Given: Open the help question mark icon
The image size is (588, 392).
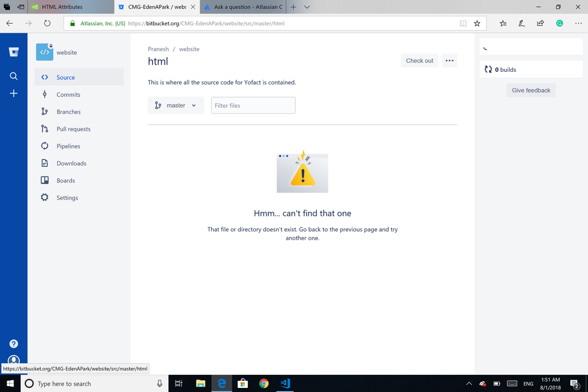Looking at the screenshot, I should tap(14, 344).
